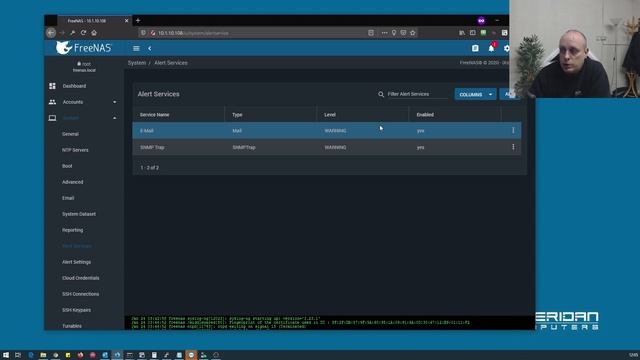The image size is (640, 360).
Task: Open the browser library icon
Action: (x=462, y=33)
